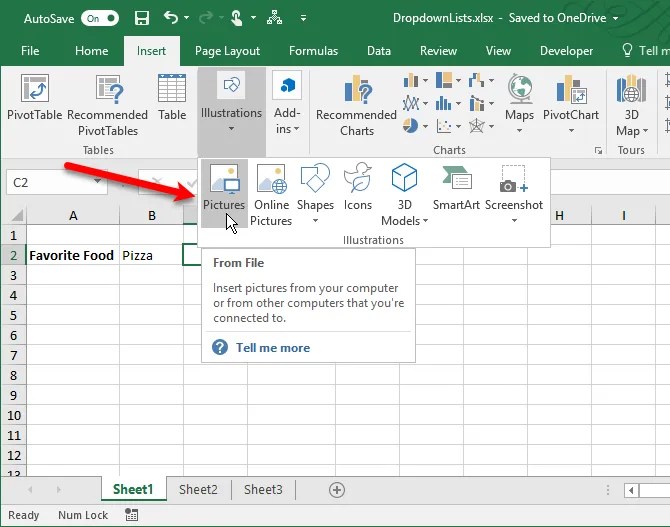Click the hierarchy icon in quick access toolbar
The height and width of the screenshot is (527, 670).
[274, 18]
